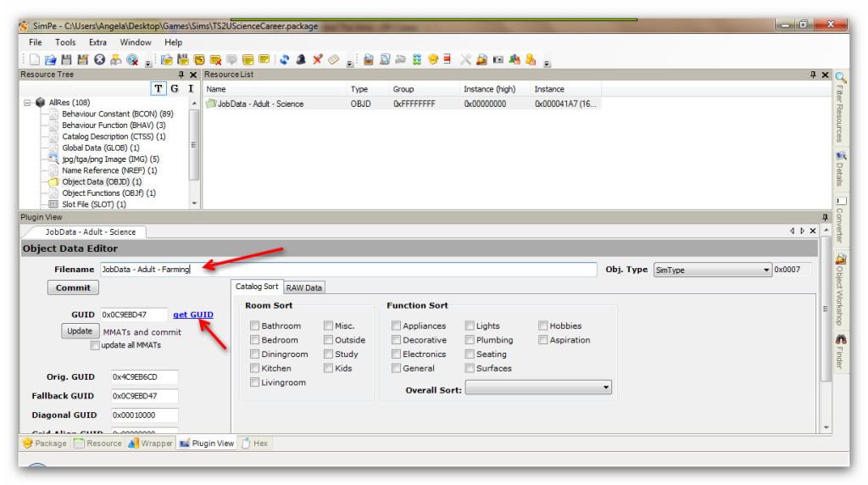Screen dimensions: 868x485
Task: Save the package using the floppy disk icon
Action: click(66, 60)
